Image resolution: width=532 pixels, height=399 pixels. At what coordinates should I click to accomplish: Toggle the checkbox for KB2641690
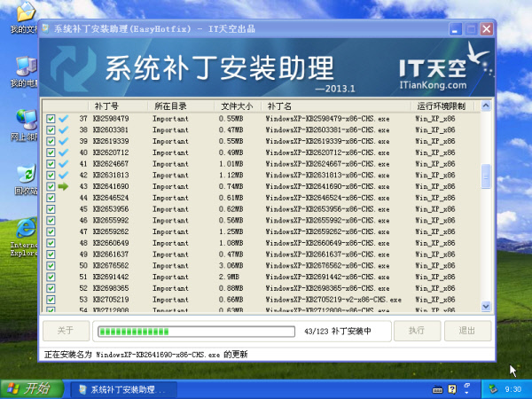point(51,186)
